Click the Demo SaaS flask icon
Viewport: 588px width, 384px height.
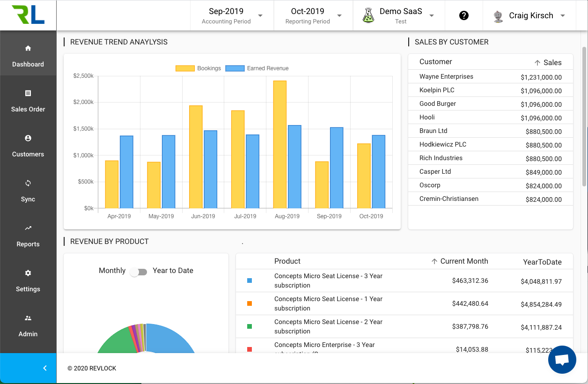point(368,15)
